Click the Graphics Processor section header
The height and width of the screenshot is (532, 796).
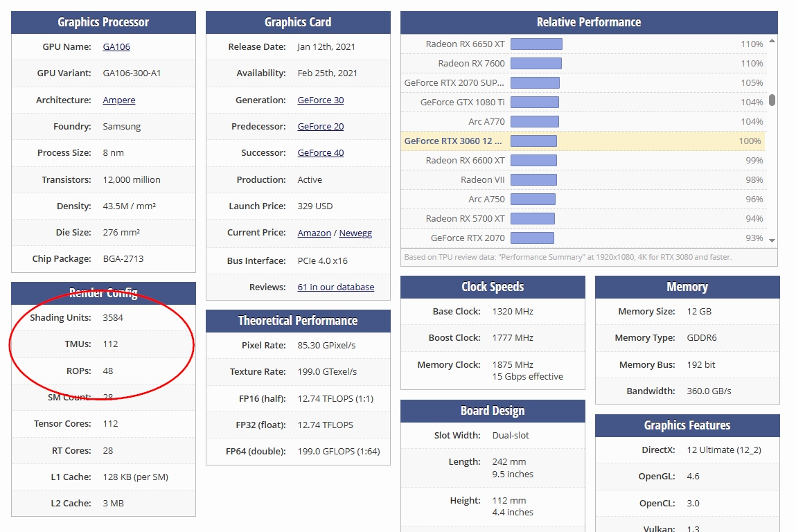(x=103, y=22)
